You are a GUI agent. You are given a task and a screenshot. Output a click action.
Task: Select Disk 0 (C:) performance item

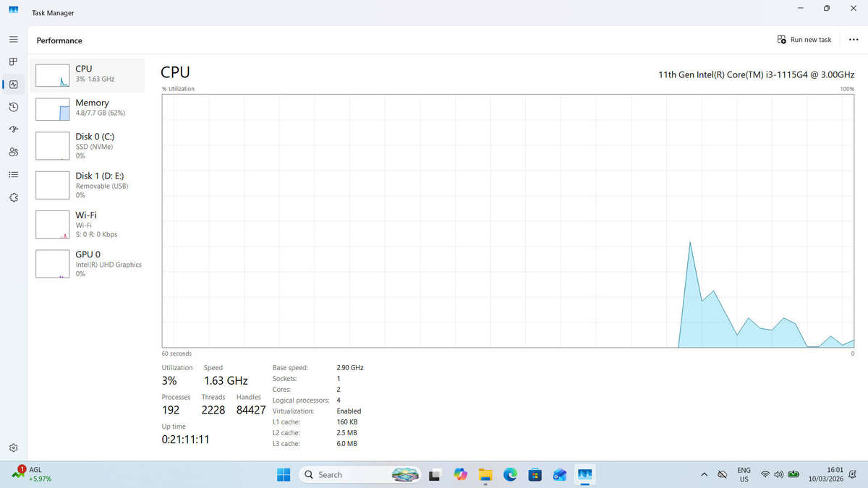click(88, 145)
